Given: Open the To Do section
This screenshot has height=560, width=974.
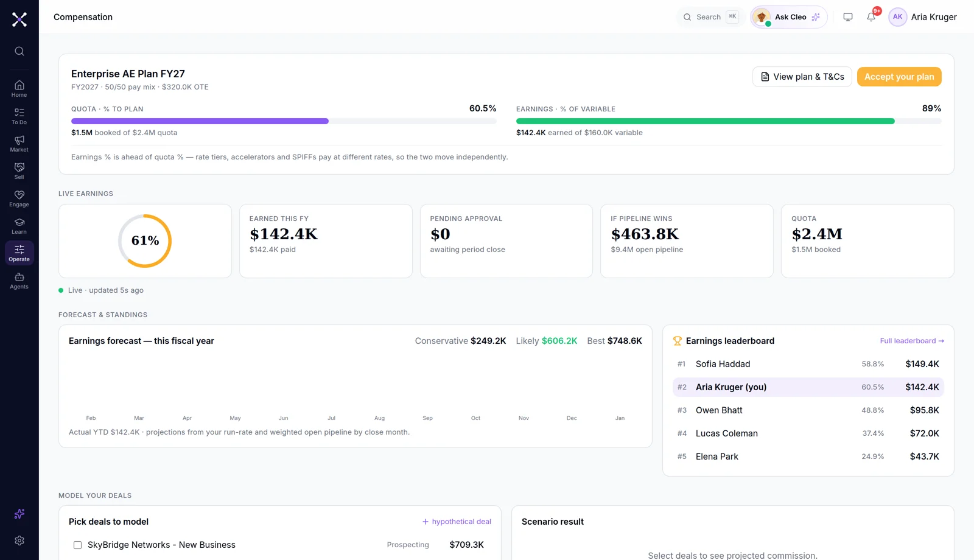Looking at the screenshot, I should pyautogui.click(x=19, y=116).
